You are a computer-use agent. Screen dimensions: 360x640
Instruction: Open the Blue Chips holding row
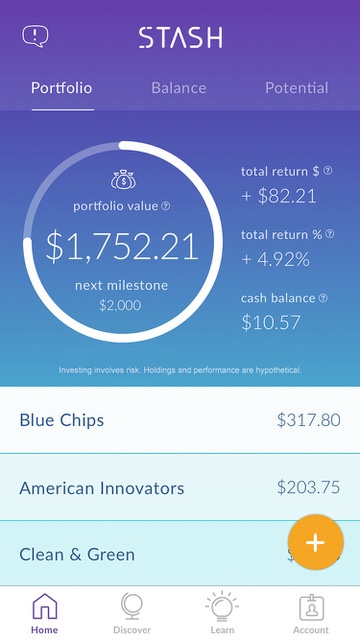(180, 420)
